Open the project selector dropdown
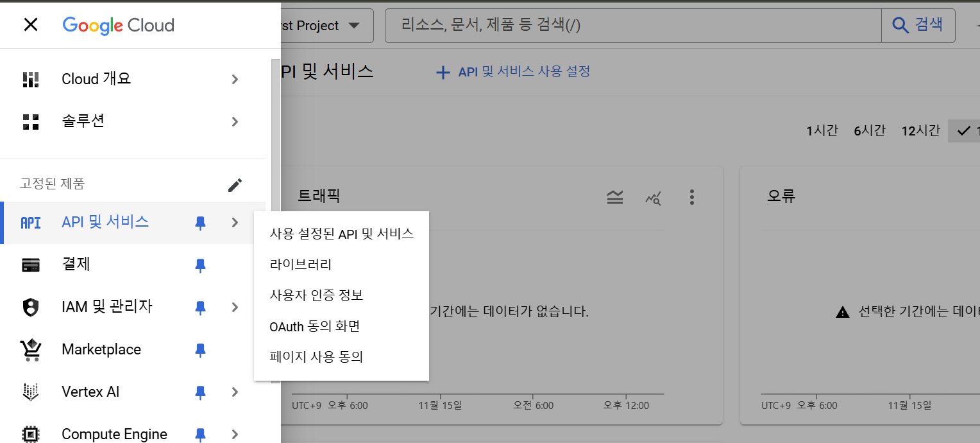The height and width of the screenshot is (443, 980). click(x=327, y=26)
